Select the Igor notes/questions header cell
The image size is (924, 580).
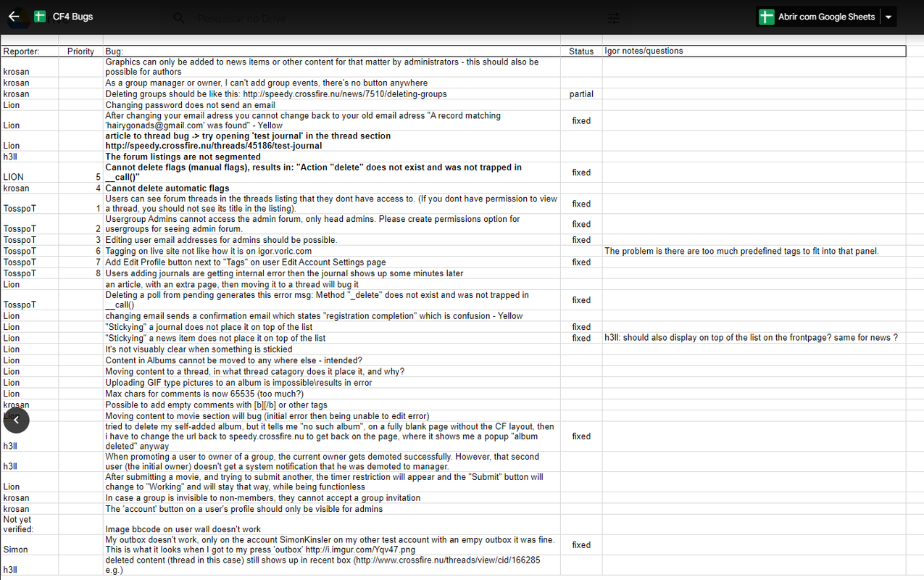[754, 51]
